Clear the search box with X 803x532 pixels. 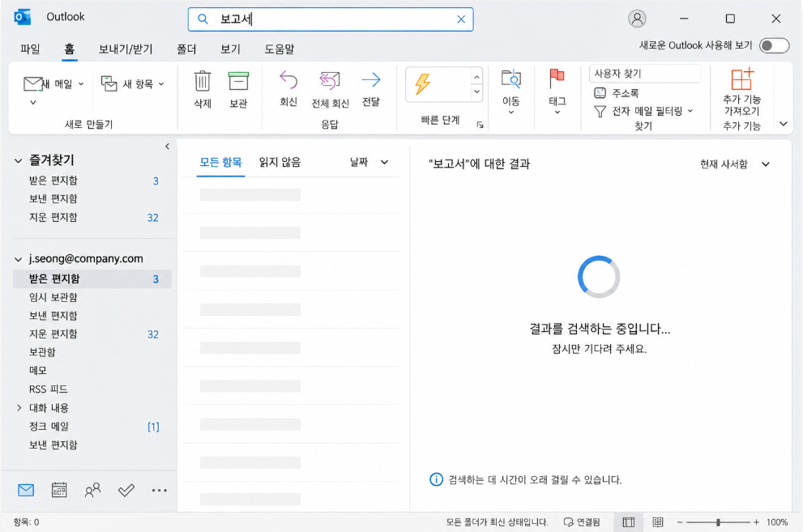click(x=461, y=19)
